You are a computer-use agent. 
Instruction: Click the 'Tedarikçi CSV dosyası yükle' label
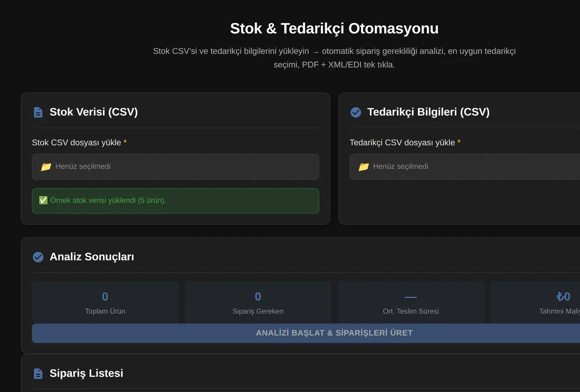[x=405, y=143]
